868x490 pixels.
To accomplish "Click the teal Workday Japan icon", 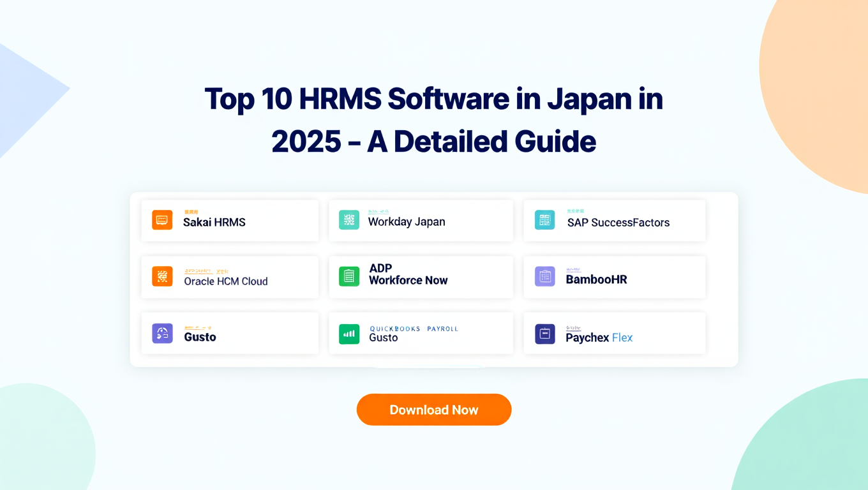I will coord(349,220).
